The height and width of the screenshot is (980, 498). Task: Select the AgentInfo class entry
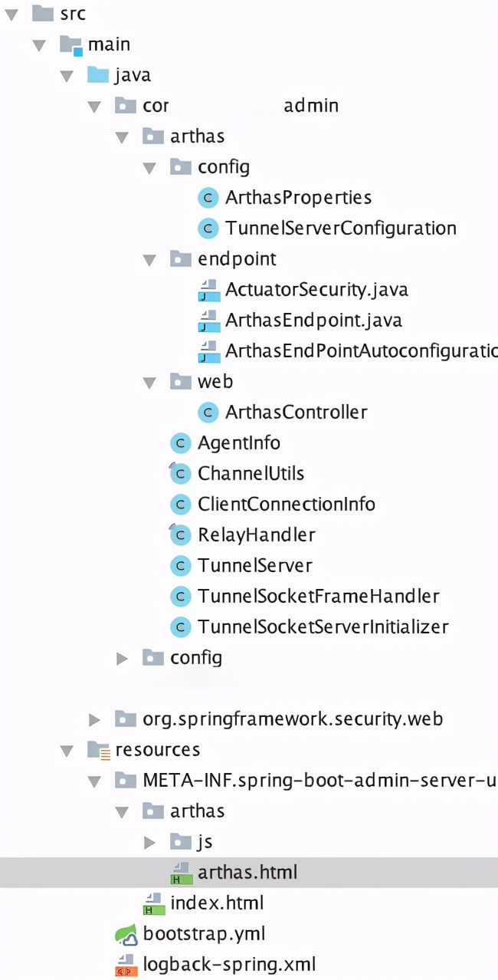click(241, 442)
